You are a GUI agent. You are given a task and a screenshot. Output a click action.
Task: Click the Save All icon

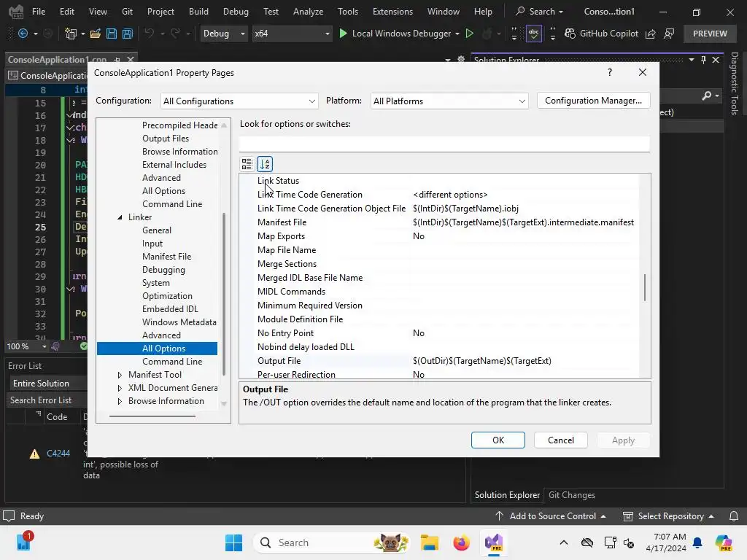click(x=128, y=34)
